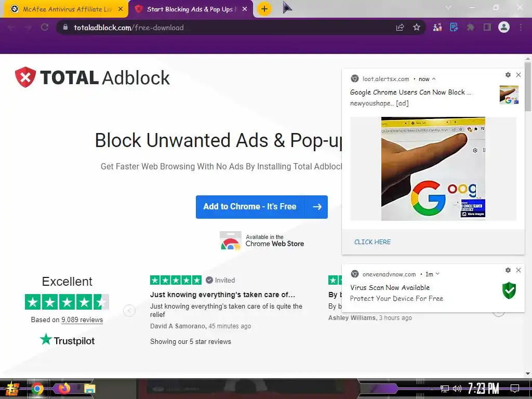Launch Firefox from the taskbar

pyautogui.click(x=64, y=389)
